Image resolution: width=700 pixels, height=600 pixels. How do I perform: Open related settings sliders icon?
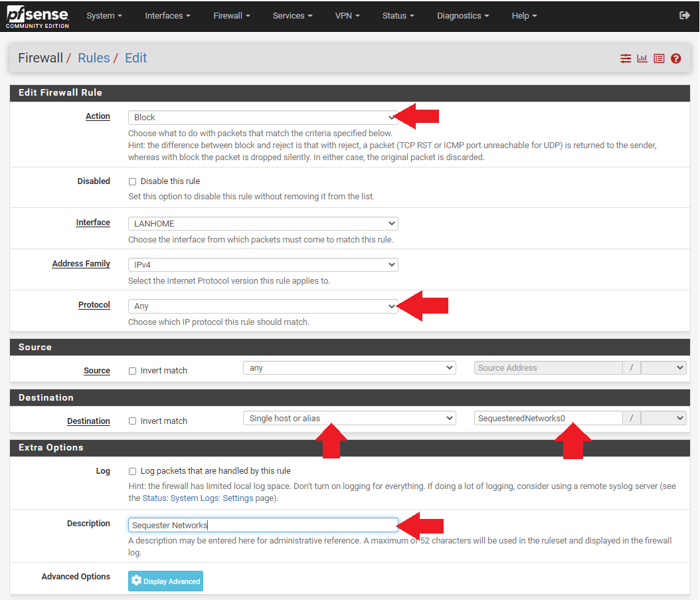click(626, 58)
